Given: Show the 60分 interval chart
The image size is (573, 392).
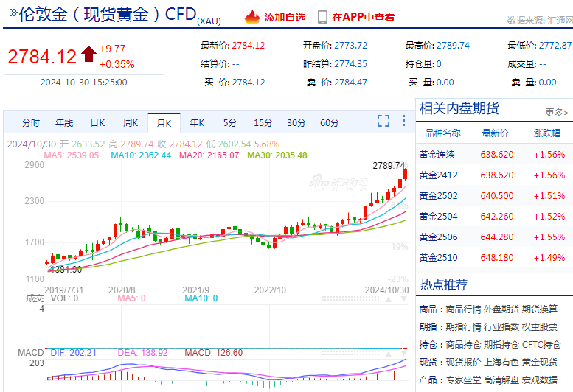Looking at the screenshot, I should point(330,123).
